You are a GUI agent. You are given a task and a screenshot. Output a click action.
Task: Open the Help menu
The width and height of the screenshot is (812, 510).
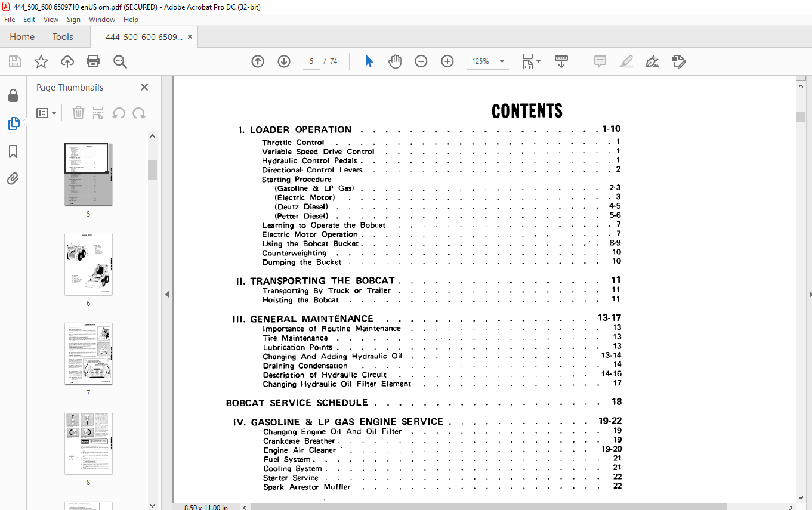pyautogui.click(x=131, y=20)
